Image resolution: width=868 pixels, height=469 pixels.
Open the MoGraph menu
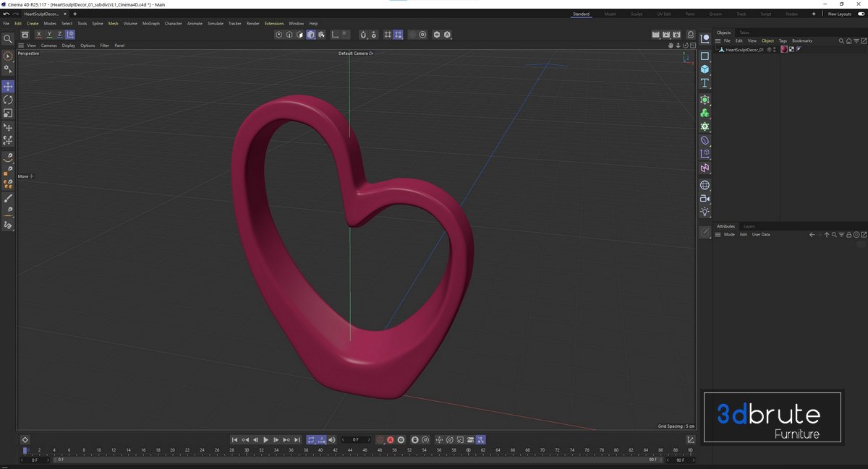point(150,24)
